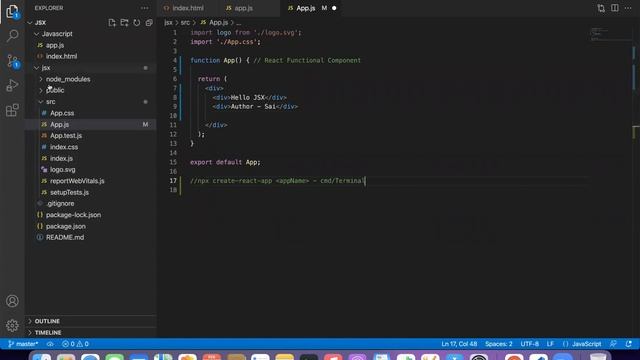Open the Accounts menu icon
The image size is (640, 360).
click(x=12, y=301)
